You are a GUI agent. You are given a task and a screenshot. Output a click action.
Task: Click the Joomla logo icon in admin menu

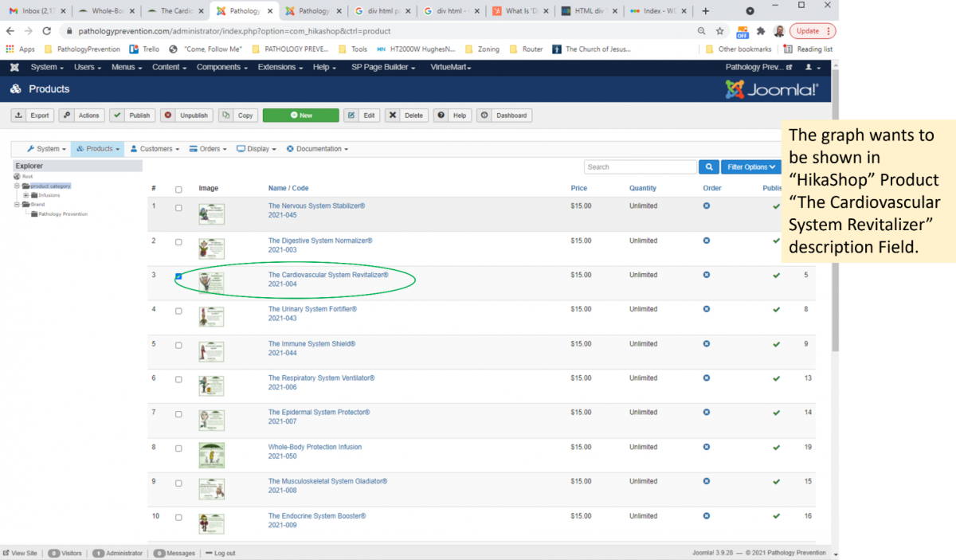[x=14, y=68]
